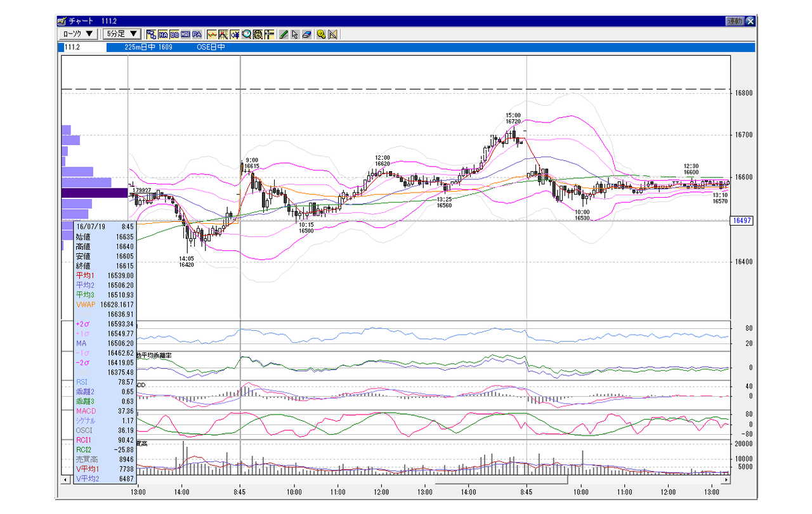Click the -2σ band value row

105,363
